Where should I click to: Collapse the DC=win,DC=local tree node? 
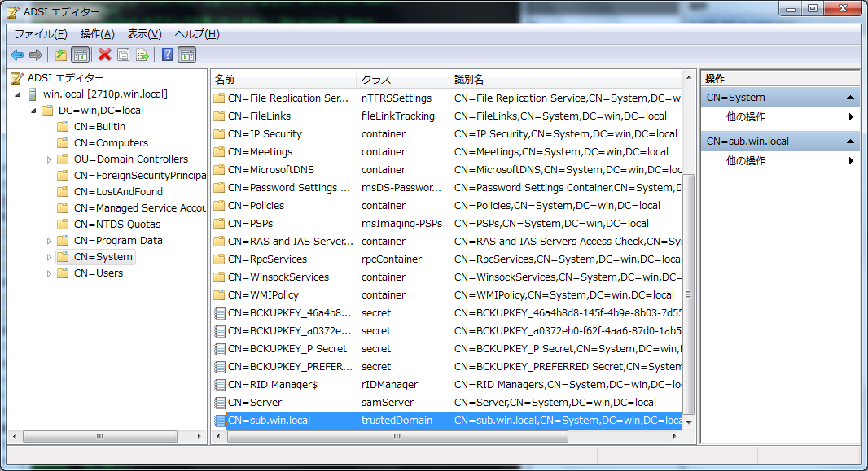(x=33, y=111)
